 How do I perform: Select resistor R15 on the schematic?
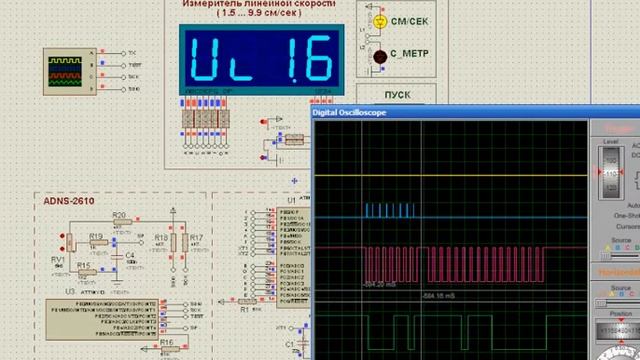pyautogui.click(x=87, y=272)
